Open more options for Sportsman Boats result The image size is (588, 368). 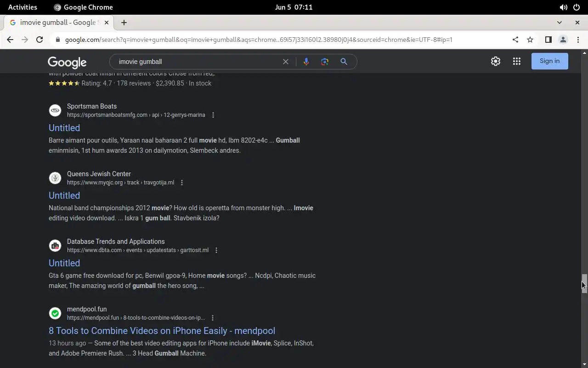pos(213,115)
